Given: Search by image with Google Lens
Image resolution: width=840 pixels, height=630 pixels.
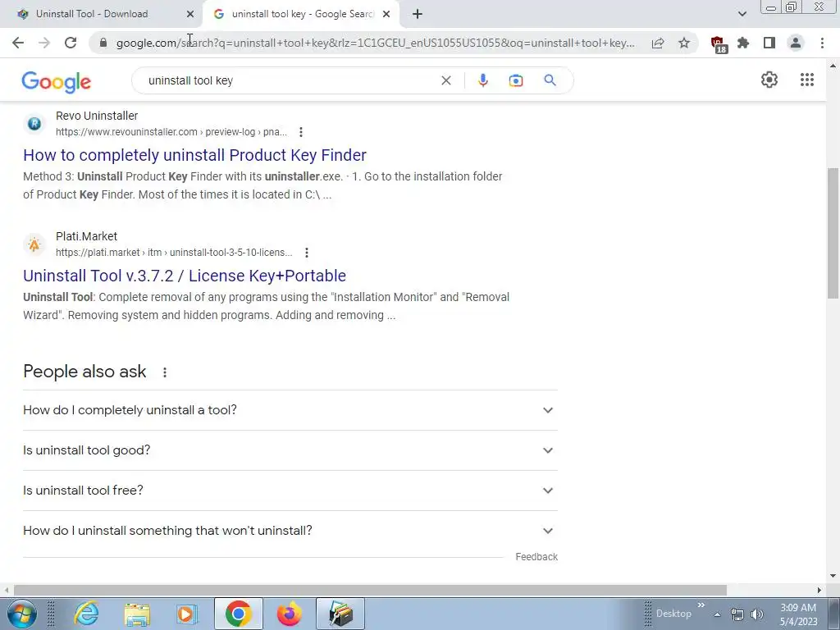Looking at the screenshot, I should click(x=516, y=80).
